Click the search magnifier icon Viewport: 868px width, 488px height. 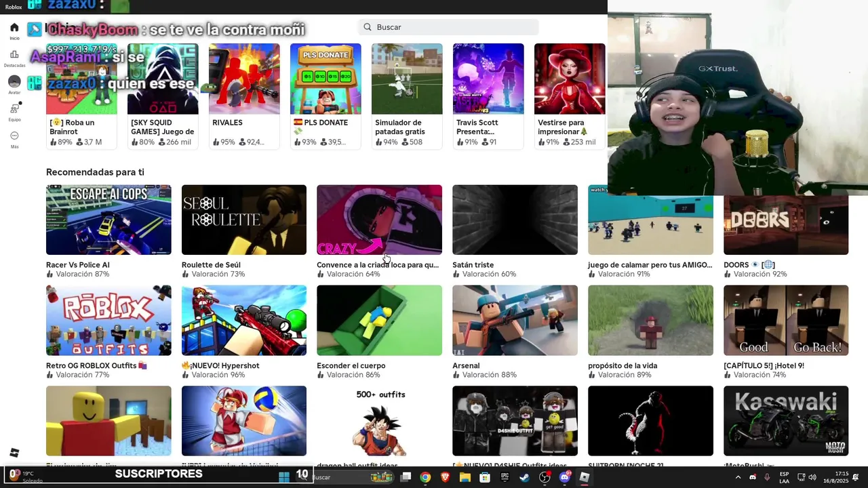(x=368, y=27)
